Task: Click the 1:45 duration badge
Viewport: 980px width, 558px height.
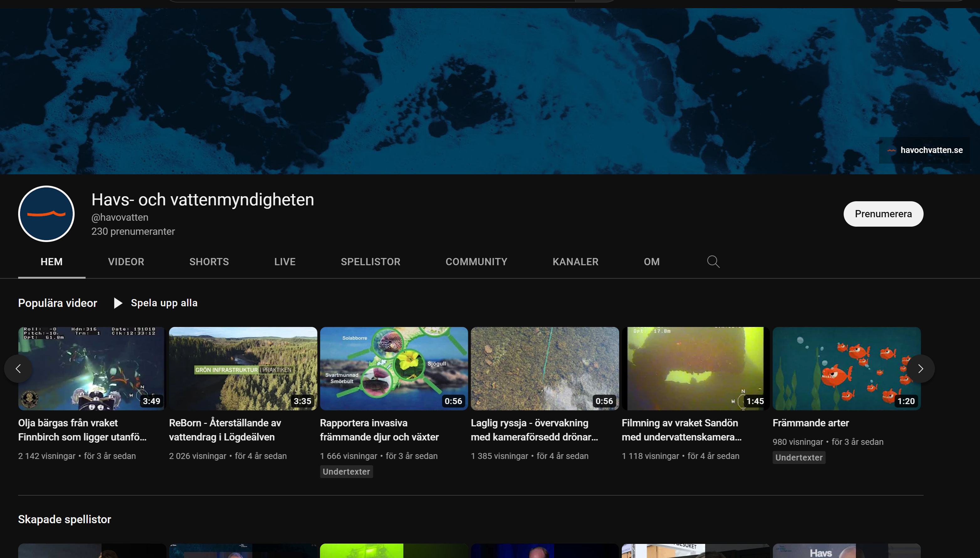Action: 755,401
